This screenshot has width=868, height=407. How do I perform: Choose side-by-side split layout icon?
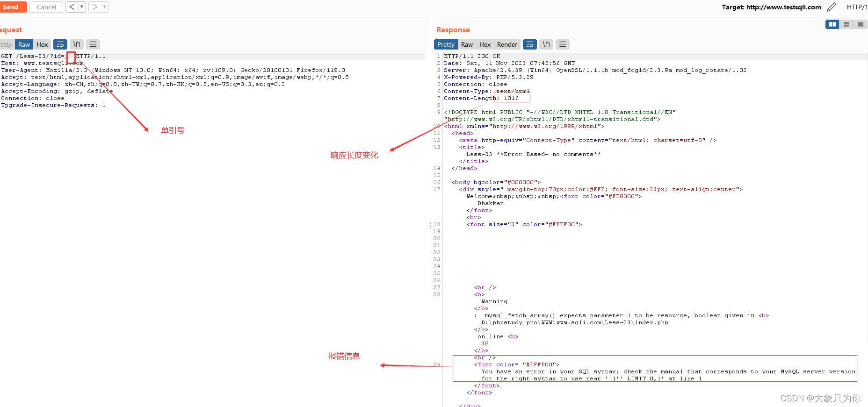pos(832,24)
